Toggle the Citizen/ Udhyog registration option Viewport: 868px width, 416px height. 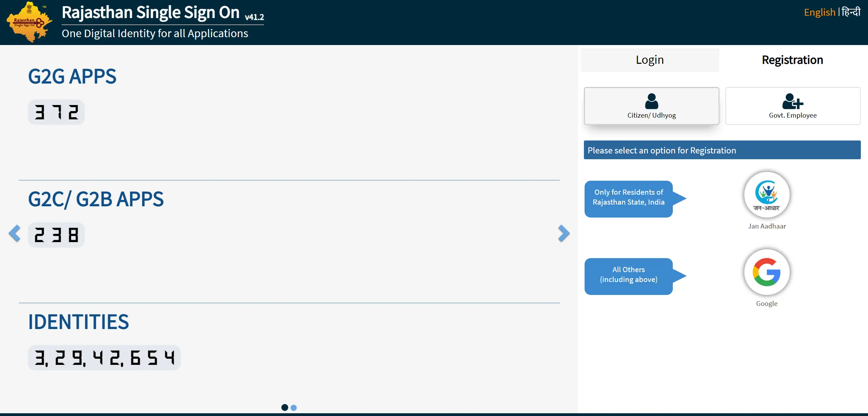pyautogui.click(x=651, y=106)
